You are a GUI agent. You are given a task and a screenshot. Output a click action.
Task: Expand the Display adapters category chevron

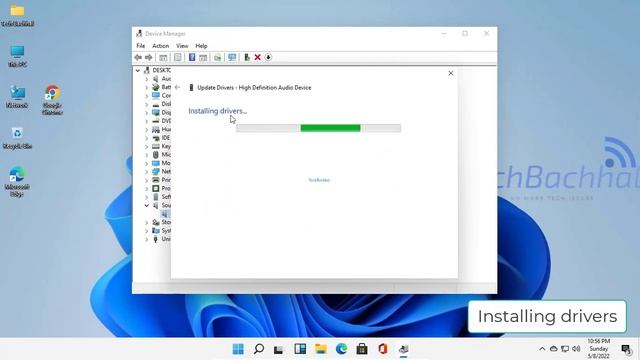click(147, 113)
